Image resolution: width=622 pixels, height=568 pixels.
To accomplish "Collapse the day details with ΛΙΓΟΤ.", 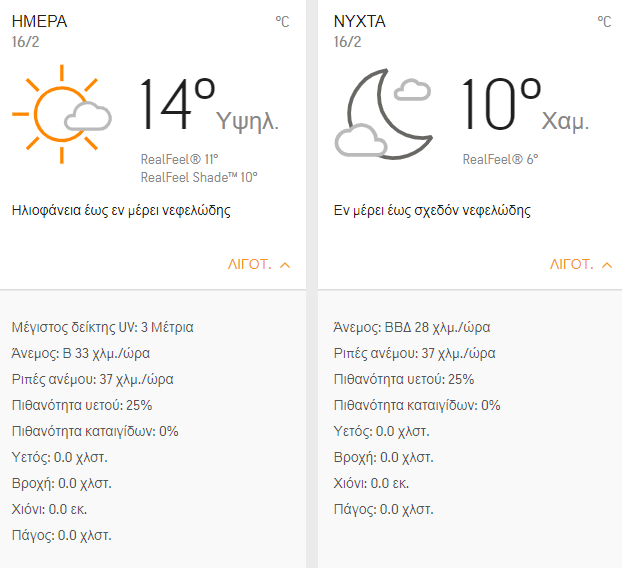I will [x=259, y=265].
